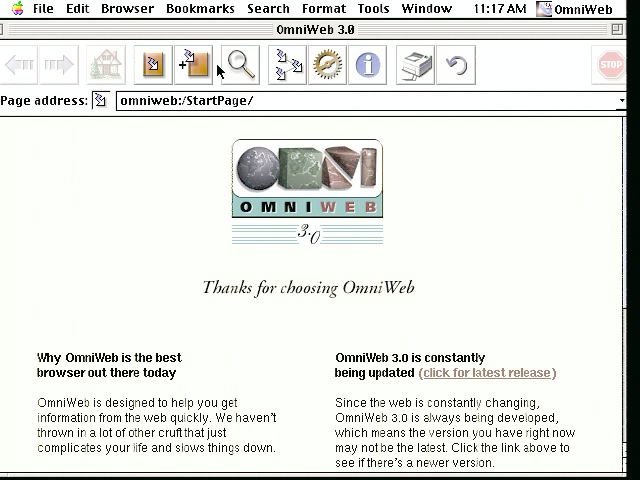
Task: Open the Window menu
Action: coord(427,9)
